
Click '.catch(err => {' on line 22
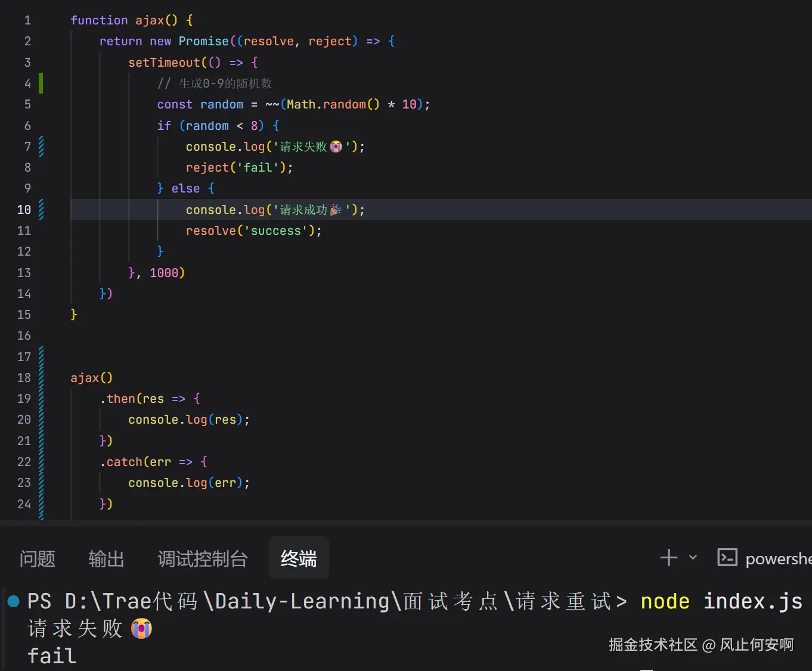point(153,462)
